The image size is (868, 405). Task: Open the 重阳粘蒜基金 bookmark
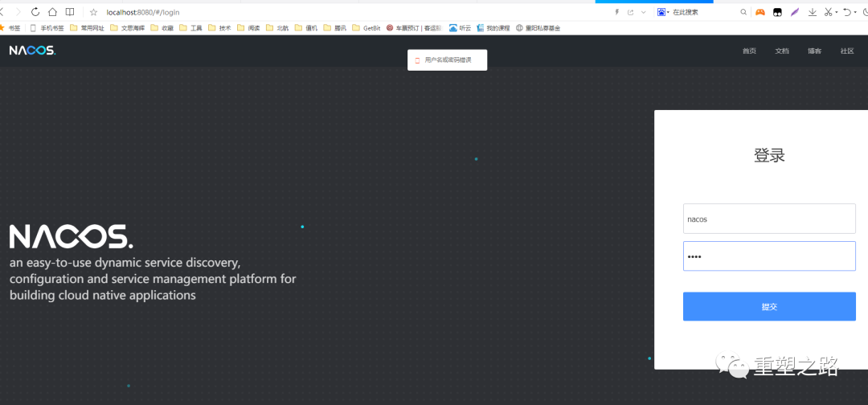click(538, 27)
